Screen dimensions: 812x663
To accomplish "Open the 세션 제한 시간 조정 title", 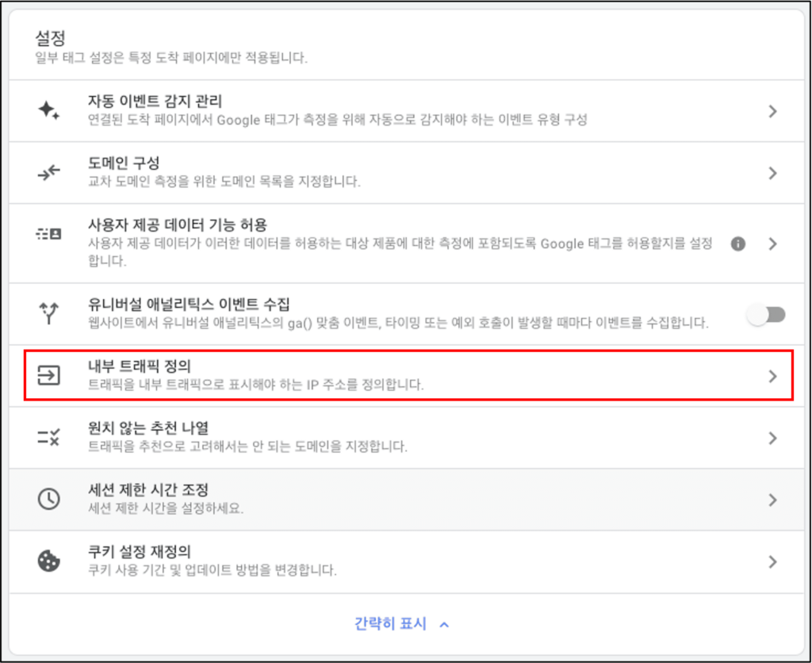I will (x=148, y=489).
